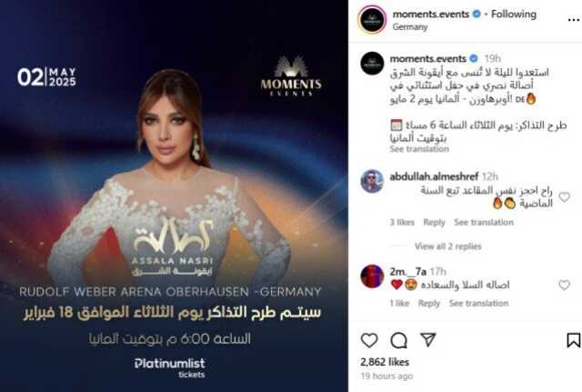Like the post with the heart icon

pos(369,340)
